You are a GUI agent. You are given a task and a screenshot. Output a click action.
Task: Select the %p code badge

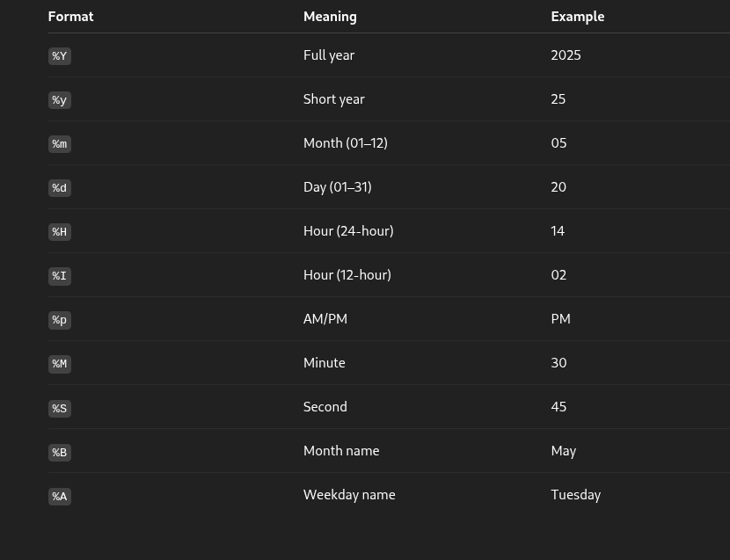click(60, 320)
